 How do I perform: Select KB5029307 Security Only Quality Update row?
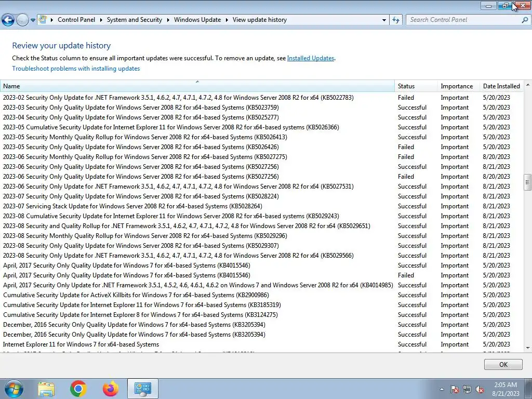click(261, 246)
